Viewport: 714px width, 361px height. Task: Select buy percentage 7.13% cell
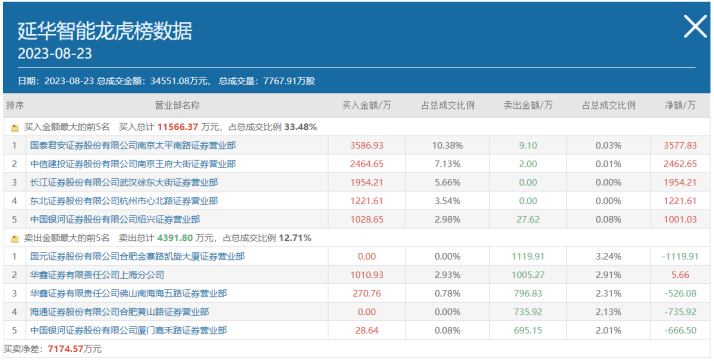[x=448, y=164]
